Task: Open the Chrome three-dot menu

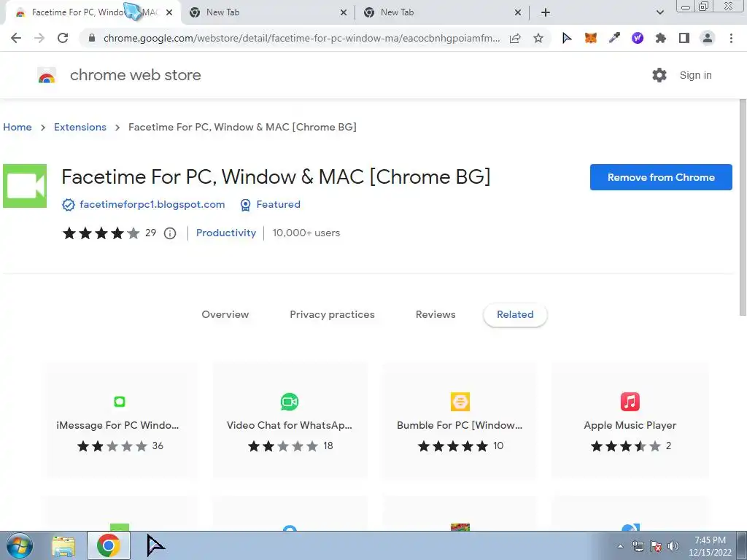Action: coord(731,38)
